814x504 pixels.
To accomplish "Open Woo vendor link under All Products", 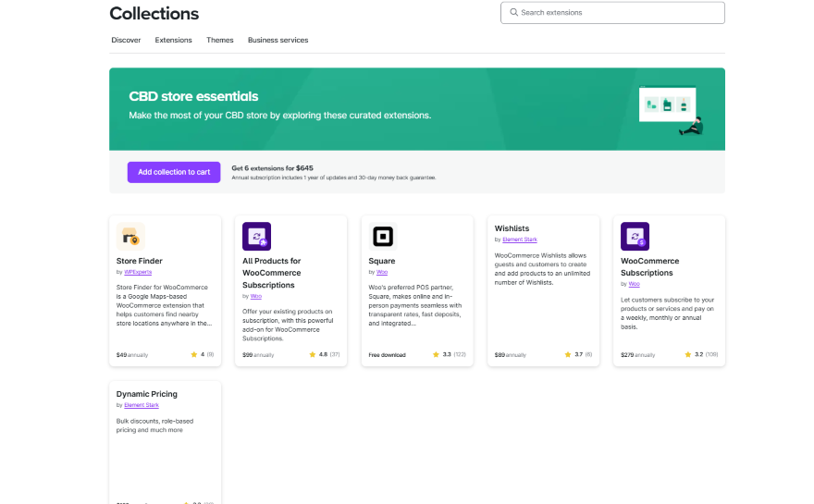I will 256,296.
